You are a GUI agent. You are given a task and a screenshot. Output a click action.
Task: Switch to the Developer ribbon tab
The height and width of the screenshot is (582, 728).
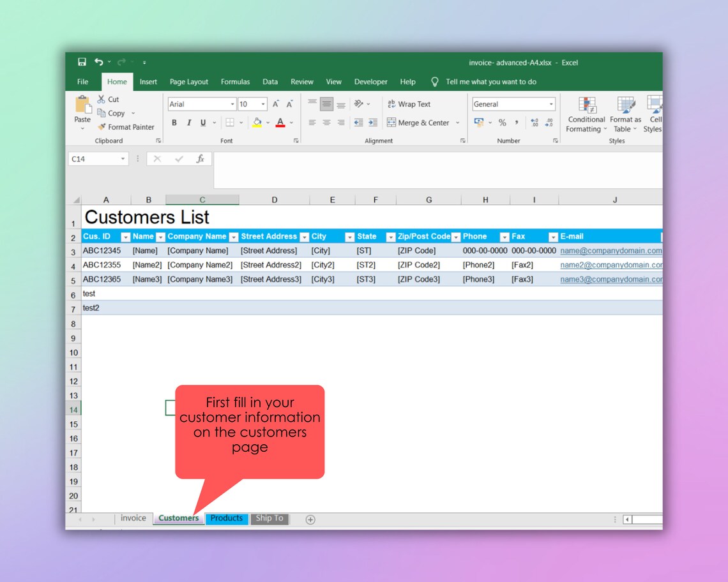370,82
